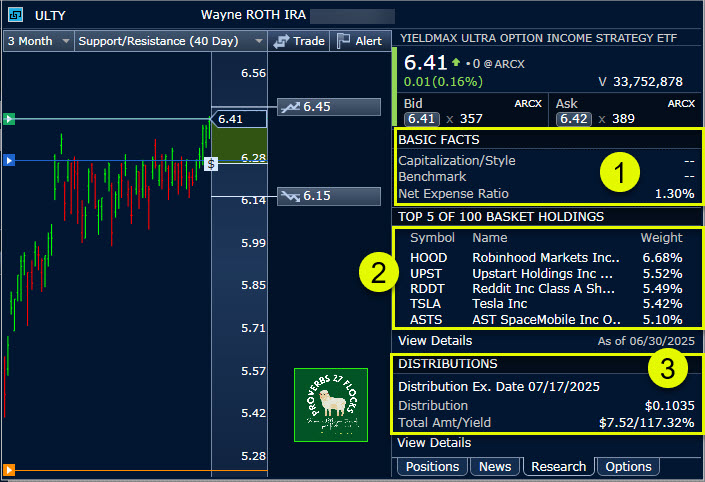Viewport: 705px width, 482px height.
Task: Set an alert with the Alert button
Action: click(359, 41)
